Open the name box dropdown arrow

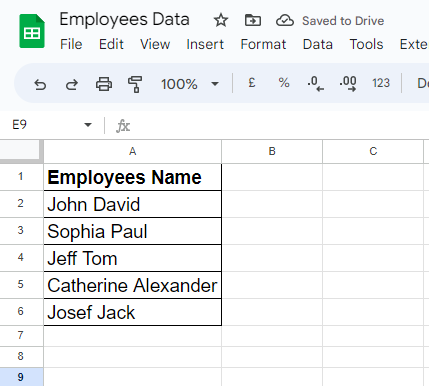pos(88,125)
